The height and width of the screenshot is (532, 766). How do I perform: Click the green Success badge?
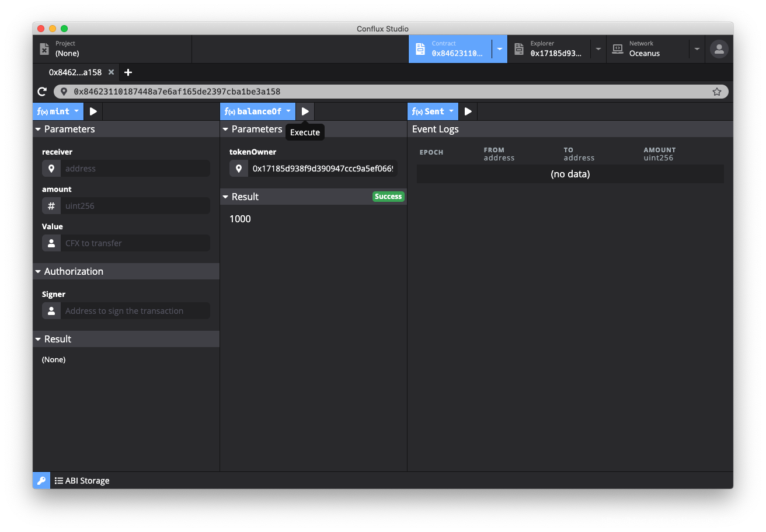pyautogui.click(x=388, y=197)
